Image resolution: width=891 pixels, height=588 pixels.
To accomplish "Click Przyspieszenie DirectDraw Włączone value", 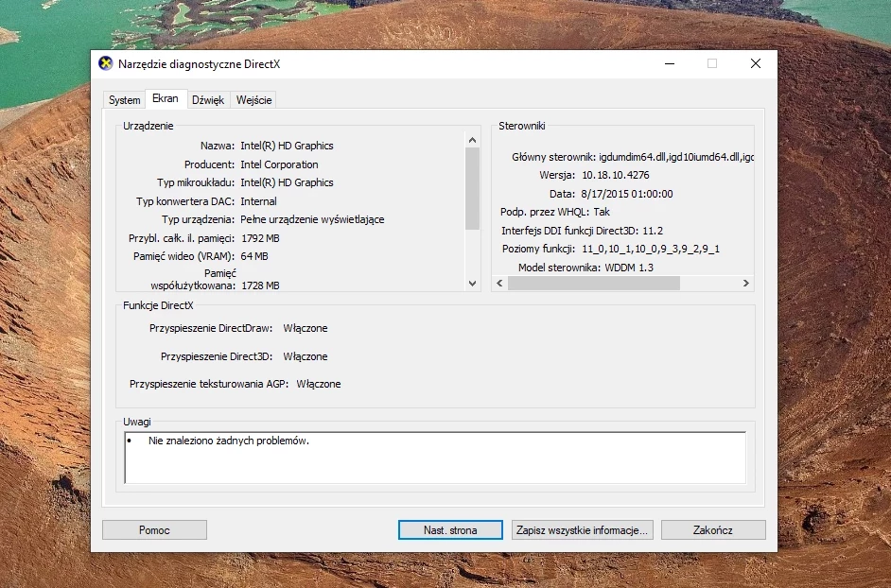I will coord(306,328).
